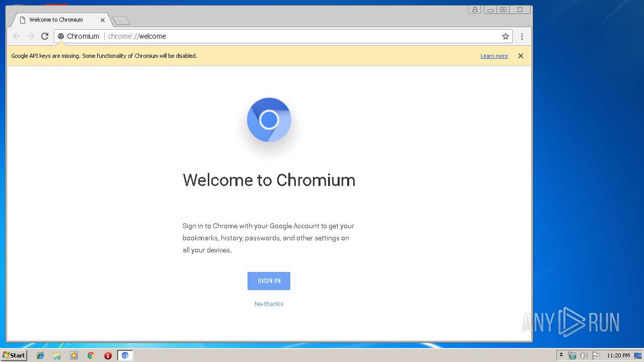The width and height of the screenshot is (644, 362).
Task: Open the user profile button in title bar
Action: [474, 10]
